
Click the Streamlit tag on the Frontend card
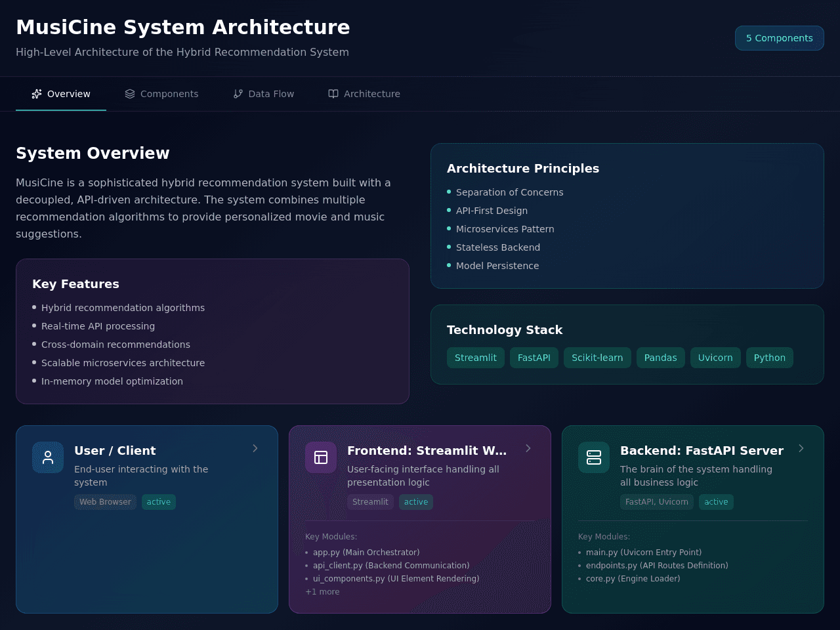370,502
